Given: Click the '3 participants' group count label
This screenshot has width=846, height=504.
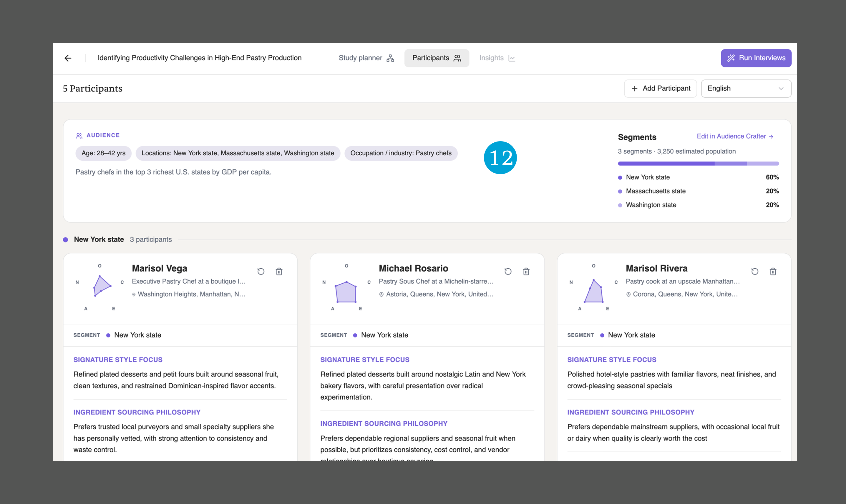Looking at the screenshot, I should (x=151, y=239).
